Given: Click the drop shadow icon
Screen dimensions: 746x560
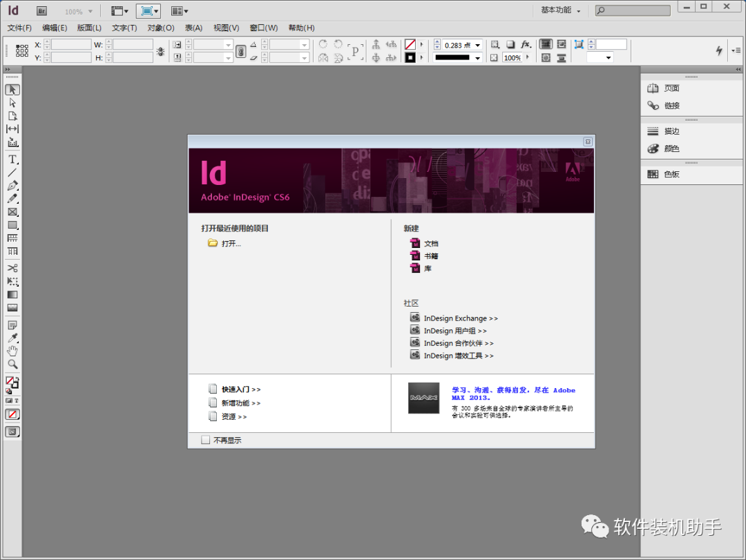Looking at the screenshot, I should pyautogui.click(x=510, y=45).
